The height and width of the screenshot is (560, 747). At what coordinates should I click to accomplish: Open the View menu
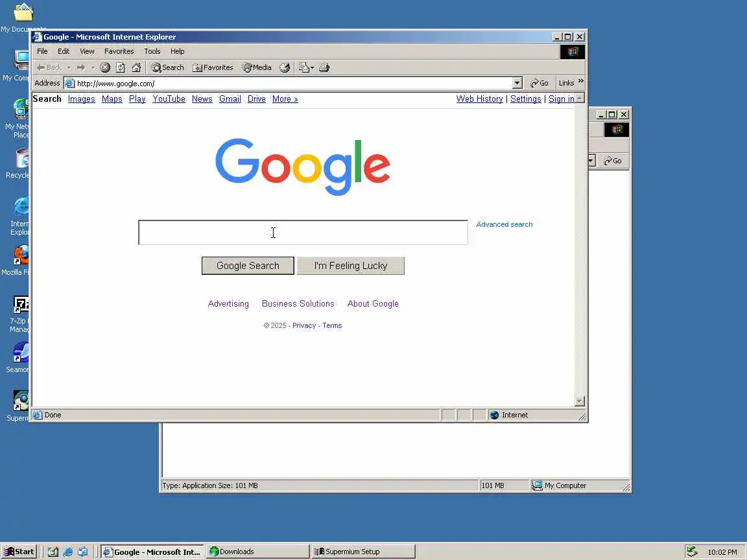pos(87,51)
